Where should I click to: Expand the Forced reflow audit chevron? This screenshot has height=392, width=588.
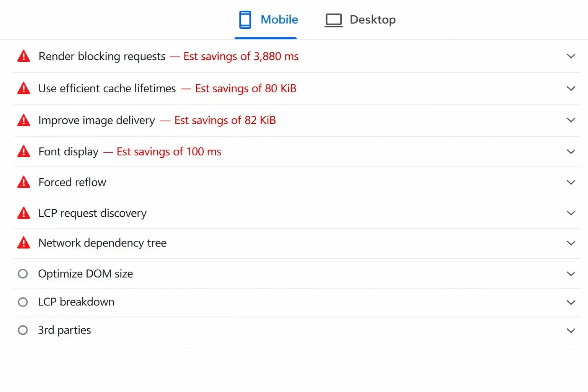click(x=570, y=182)
